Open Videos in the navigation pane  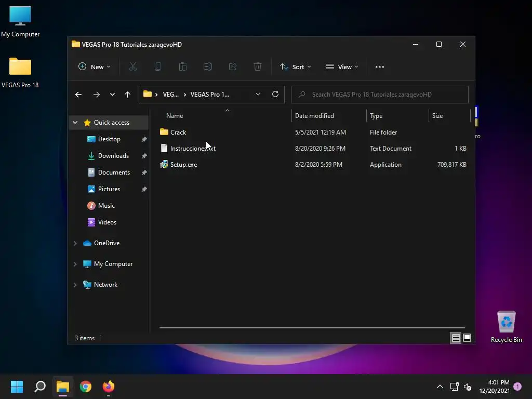coord(107,222)
